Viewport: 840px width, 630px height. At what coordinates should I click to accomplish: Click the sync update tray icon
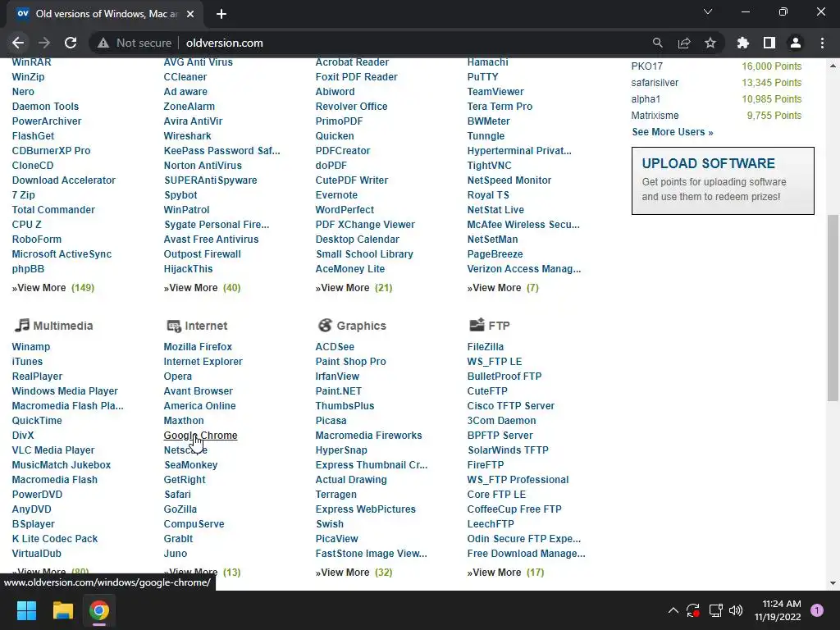[692, 610]
